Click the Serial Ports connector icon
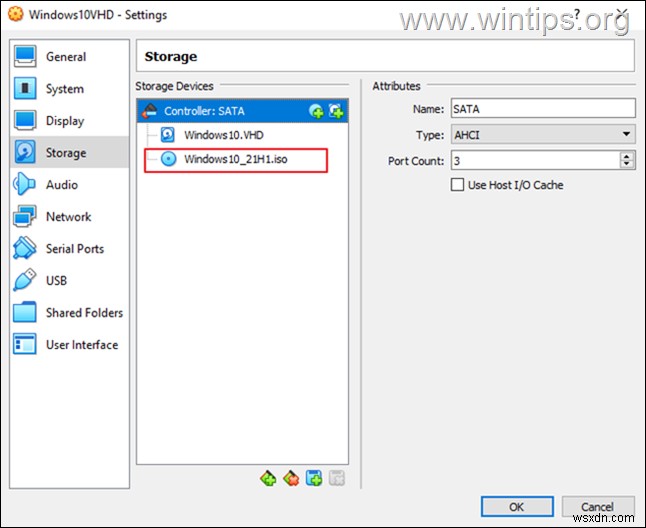Viewport: 646px width, 528px height. (x=25, y=248)
